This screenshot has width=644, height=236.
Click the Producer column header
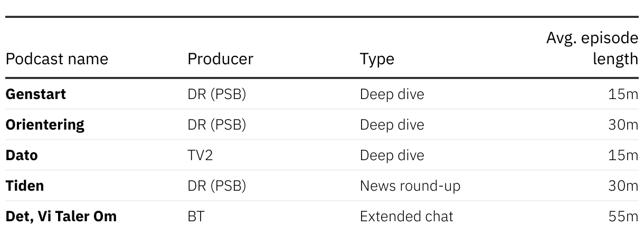coord(220,58)
